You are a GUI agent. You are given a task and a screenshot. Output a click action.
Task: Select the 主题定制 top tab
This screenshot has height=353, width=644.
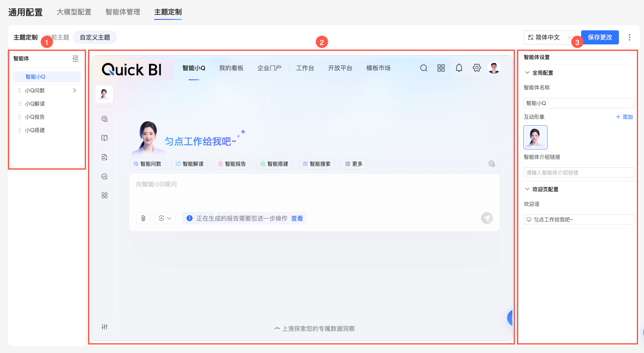click(x=168, y=12)
